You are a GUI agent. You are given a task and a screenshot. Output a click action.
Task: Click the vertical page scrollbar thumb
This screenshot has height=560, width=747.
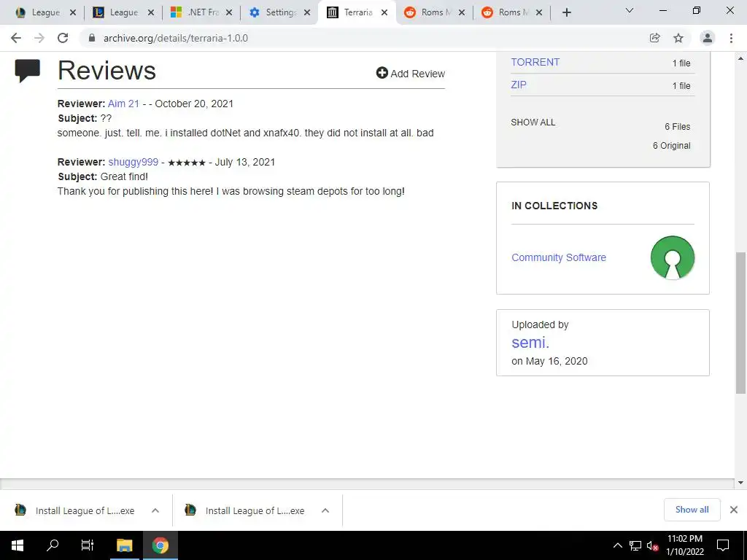coord(740,323)
